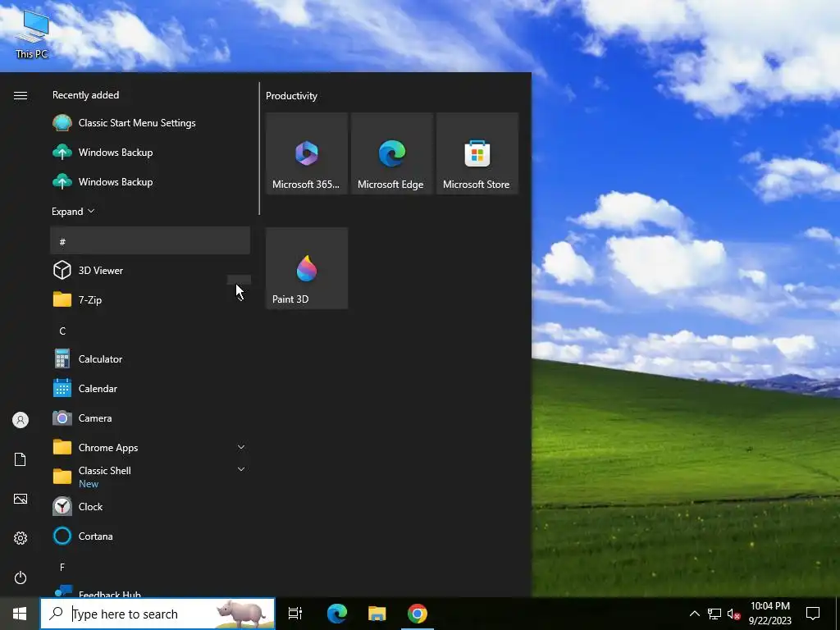Click the Productivity group heading
This screenshot has height=630, width=840.
291,96
